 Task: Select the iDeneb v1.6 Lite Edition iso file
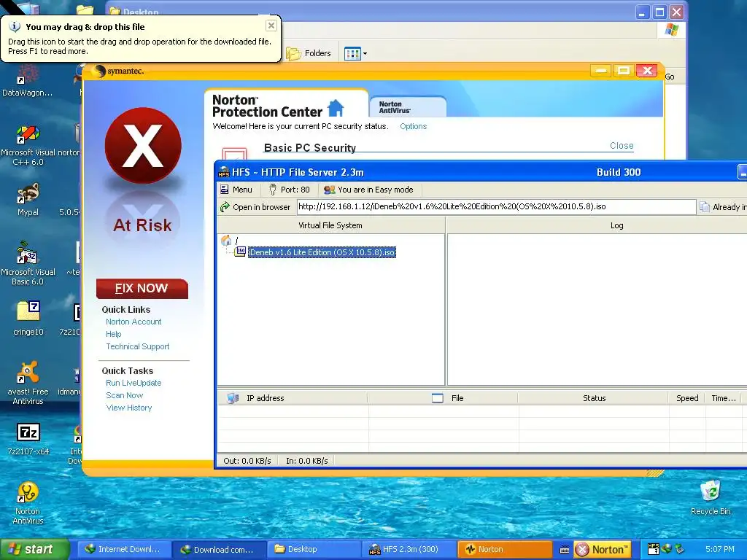322,252
